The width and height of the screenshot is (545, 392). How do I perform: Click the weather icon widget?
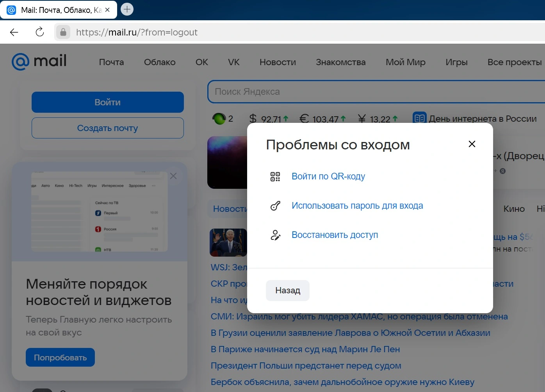[219, 119]
